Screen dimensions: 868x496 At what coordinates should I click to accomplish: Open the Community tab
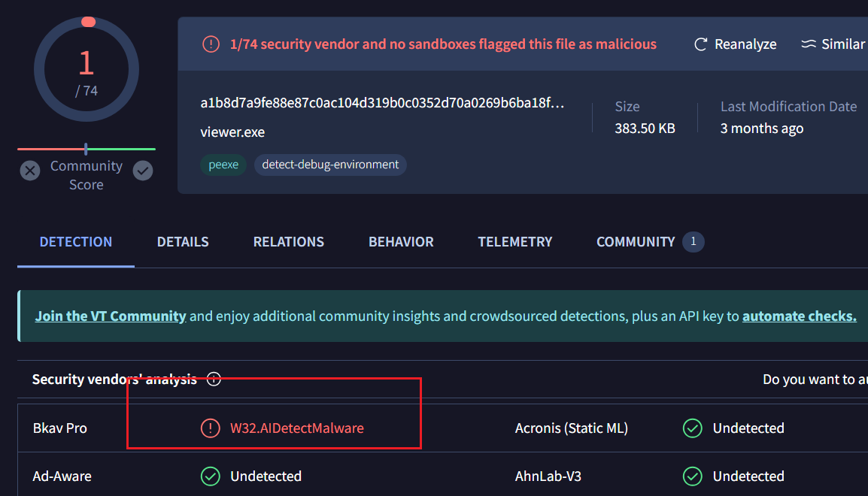click(x=636, y=242)
